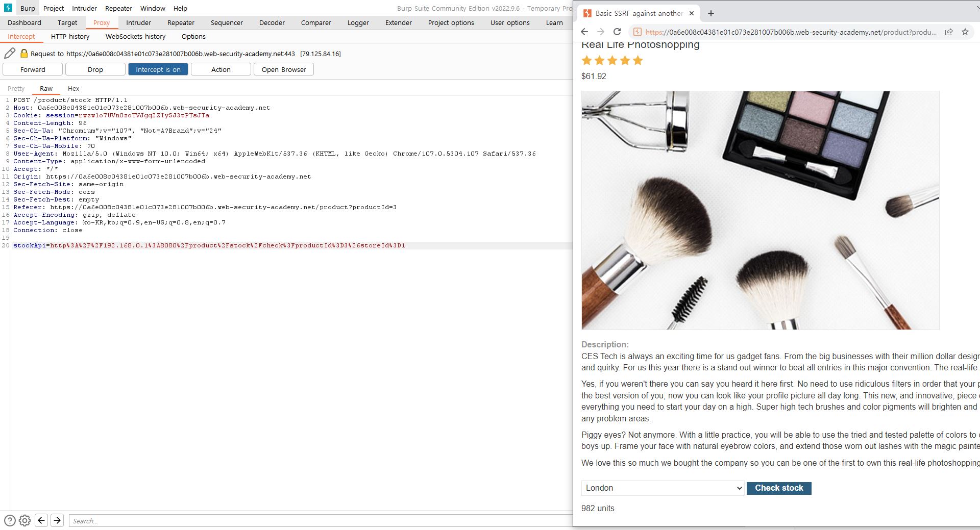Viewport: 980px width, 530px height.
Task: Open a new browser tab
Action: pyautogui.click(x=711, y=13)
